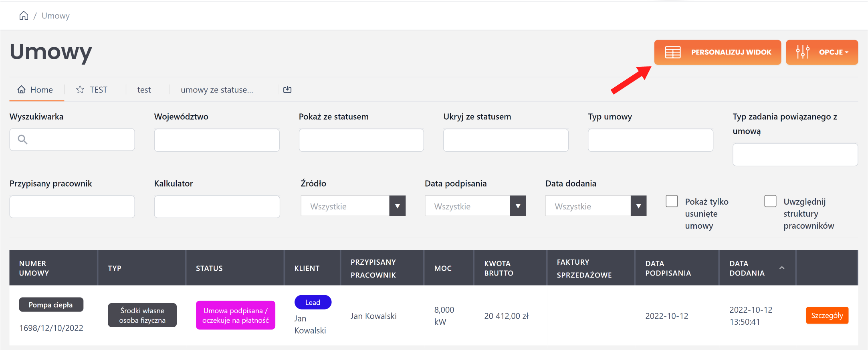Click the magenta Umowa podpisana status badge
Image resolution: width=868 pixels, height=350 pixels.
point(236,315)
